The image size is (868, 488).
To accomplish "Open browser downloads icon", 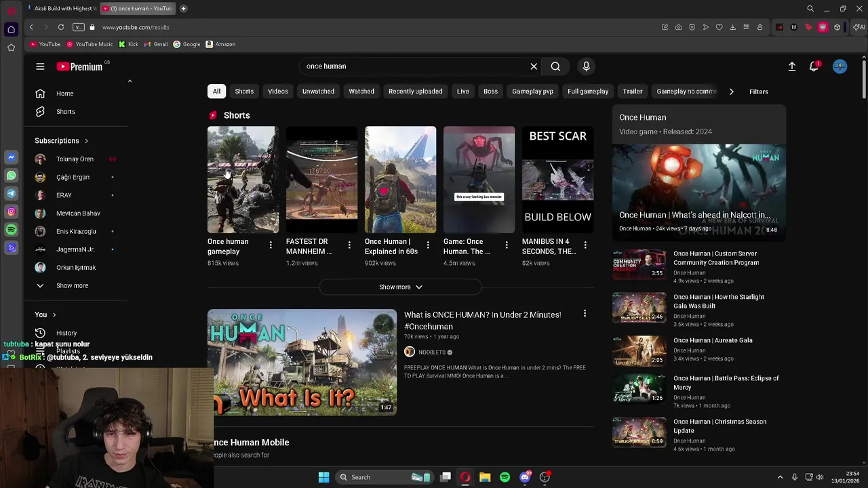I will point(732,27).
